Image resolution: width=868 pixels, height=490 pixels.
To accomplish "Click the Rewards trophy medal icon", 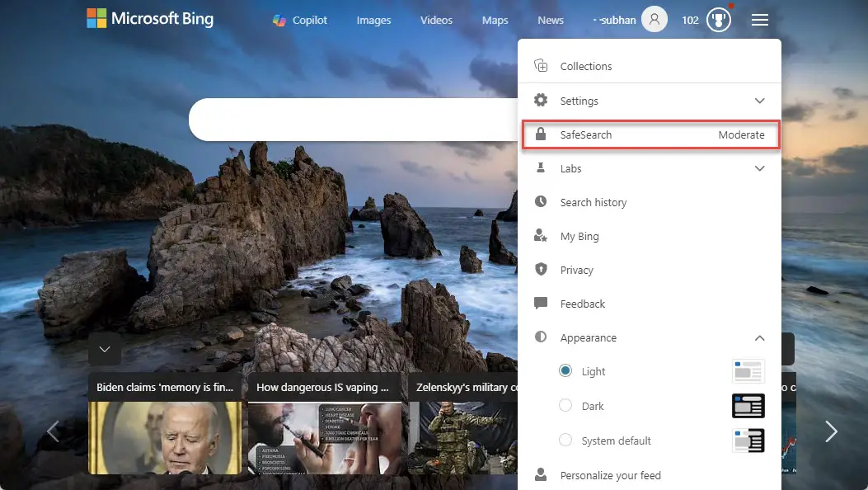I will coord(719,20).
